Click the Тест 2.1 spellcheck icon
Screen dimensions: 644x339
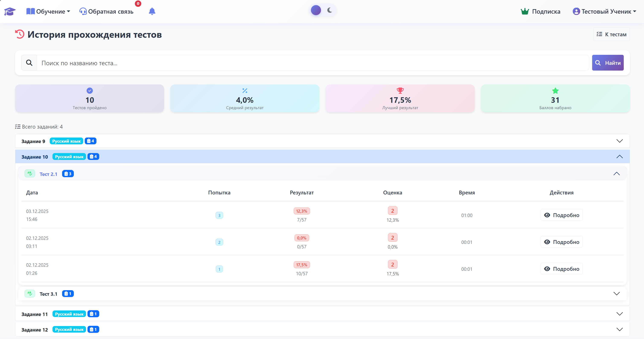30,173
